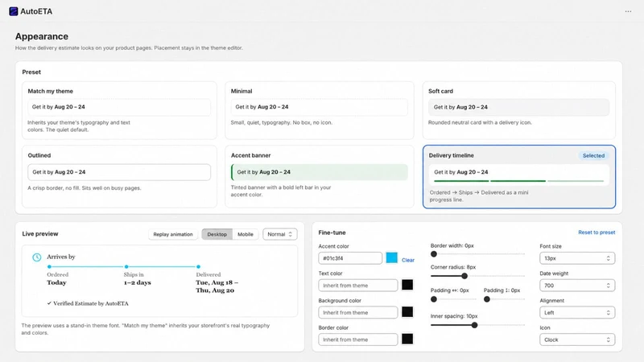Select the Minimal preset card
This screenshot has height=362, width=644.
coord(319,110)
